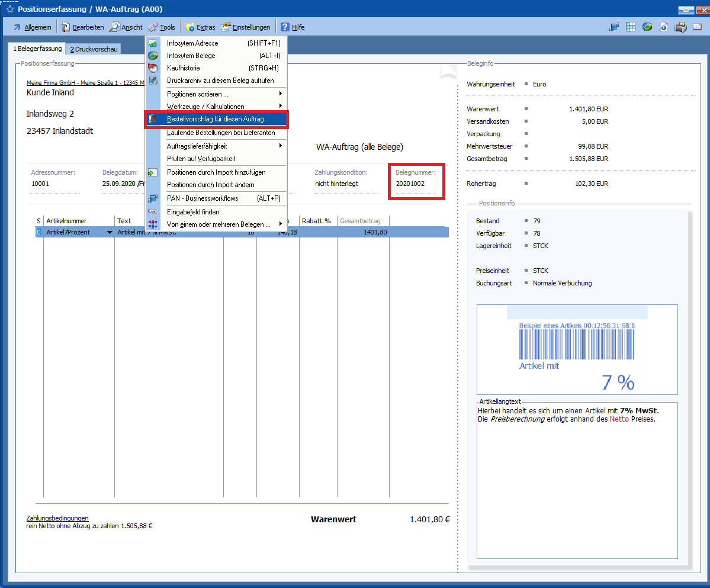
Task: Switch to the 2 Druckvorschau tab
Action: click(94, 49)
